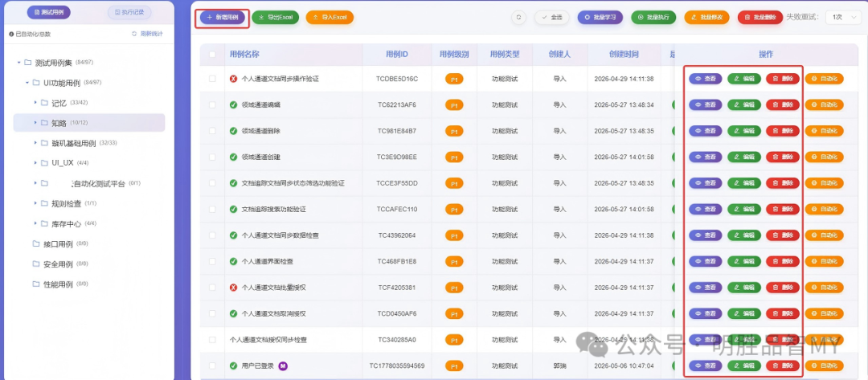Check the box for case TC43962064

point(212,235)
